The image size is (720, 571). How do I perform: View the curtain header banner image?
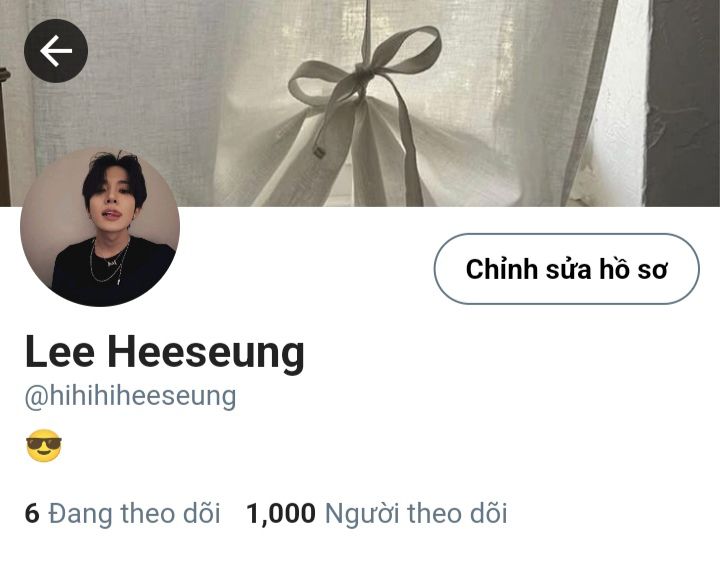point(360,103)
